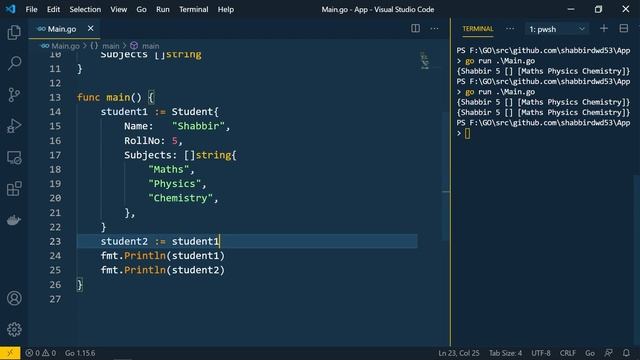Click the editor minimap
This screenshot has height=360, width=640.
425,61
